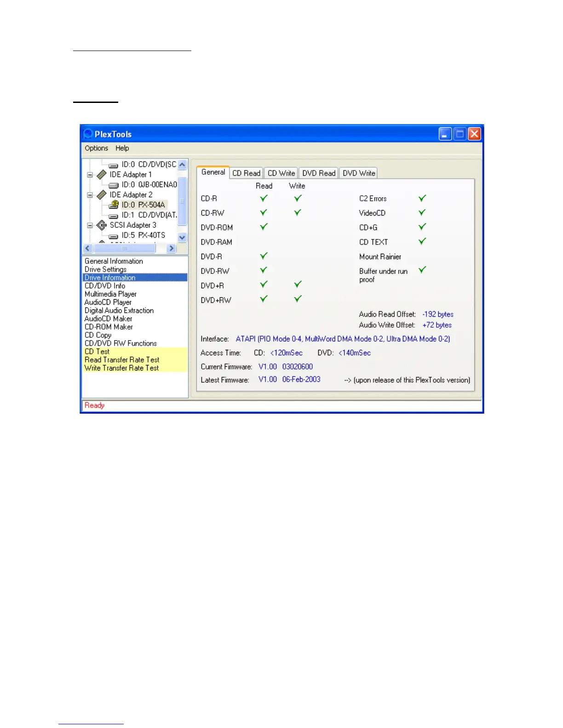Screen dimensions: 563x728
Task: Click drive icon beside ID:1 CD/DVD(AT.
Action: pyautogui.click(x=113, y=216)
